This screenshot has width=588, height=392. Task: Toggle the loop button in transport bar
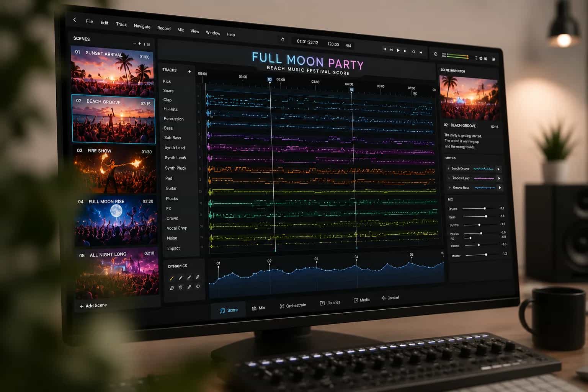point(413,51)
